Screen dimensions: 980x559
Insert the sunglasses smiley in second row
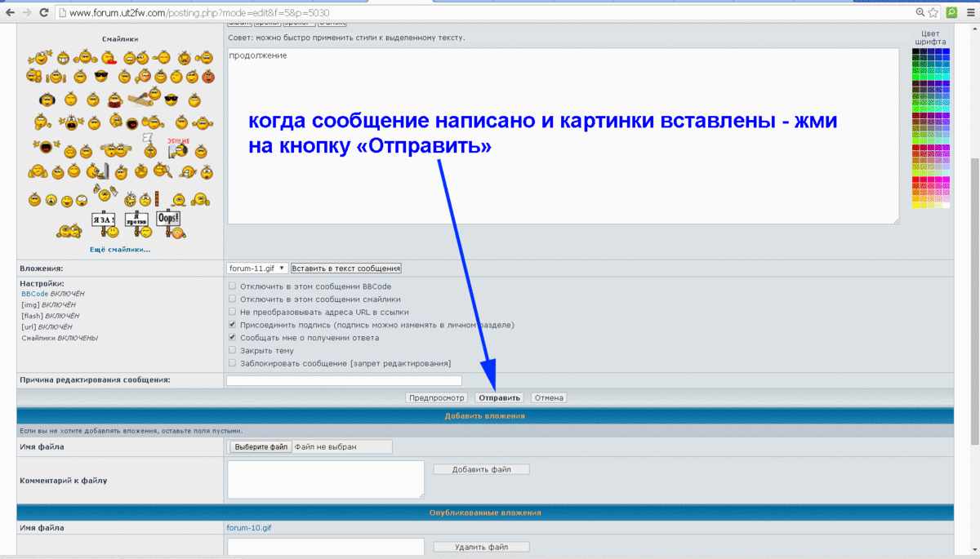[x=101, y=77]
